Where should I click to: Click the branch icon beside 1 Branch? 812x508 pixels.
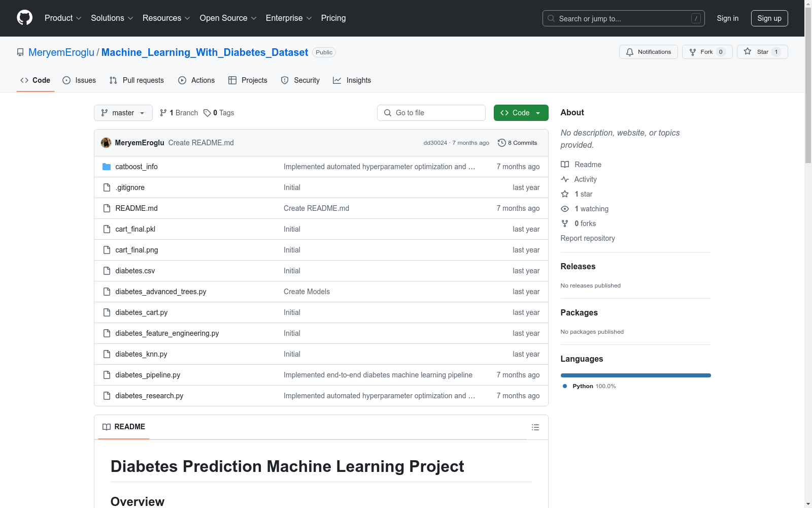pyautogui.click(x=163, y=113)
